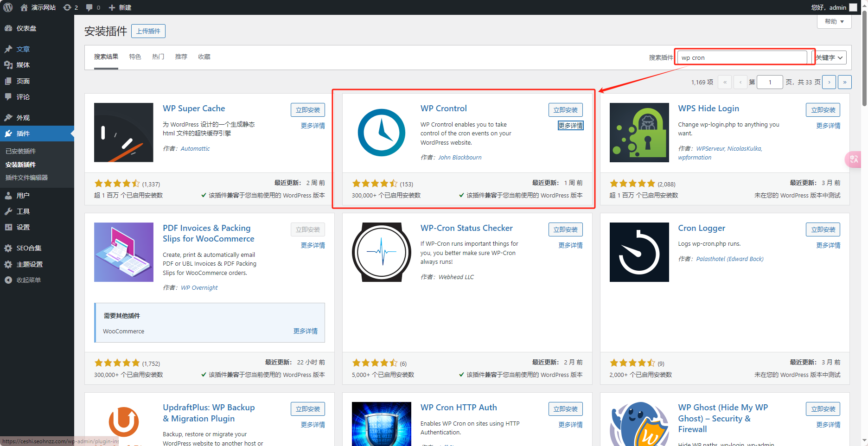The height and width of the screenshot is (446, 868).
Task: Click the PDF Invoices plugin icon
Action: [x=124, y=252]
